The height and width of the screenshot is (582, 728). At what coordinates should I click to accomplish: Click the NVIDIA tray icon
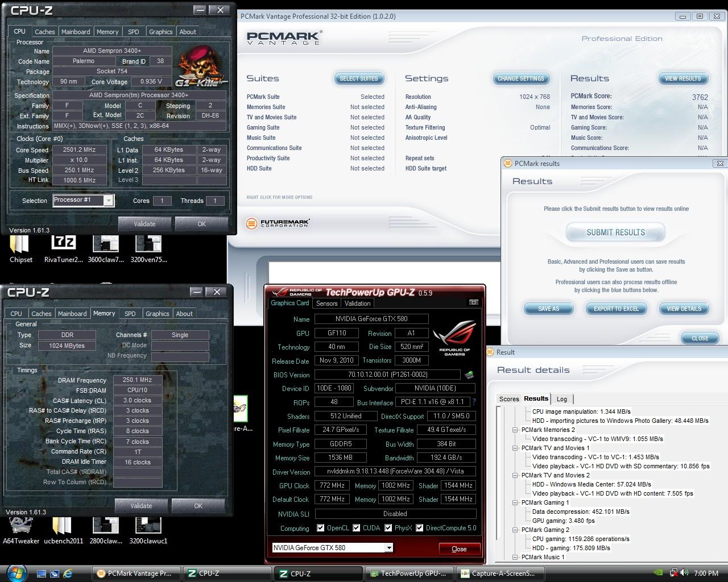(x=659, y=573)
